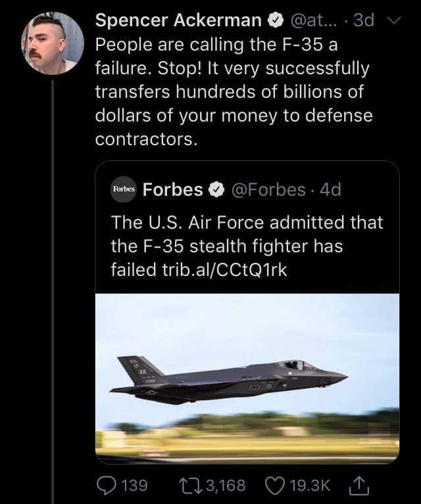This screenshot has width=421, height=504.
Task: Click the 19.3K likes count
Action: tap(309, 485)
